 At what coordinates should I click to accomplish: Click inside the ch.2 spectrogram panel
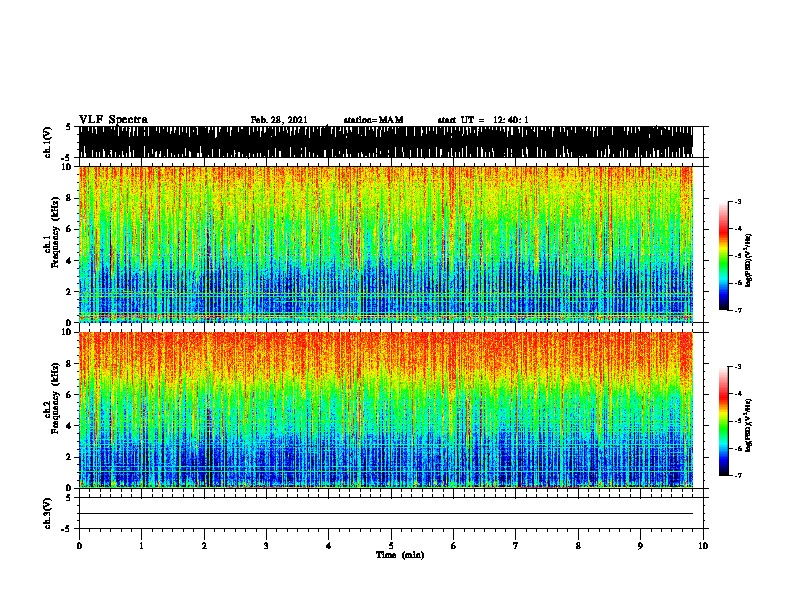385,410
